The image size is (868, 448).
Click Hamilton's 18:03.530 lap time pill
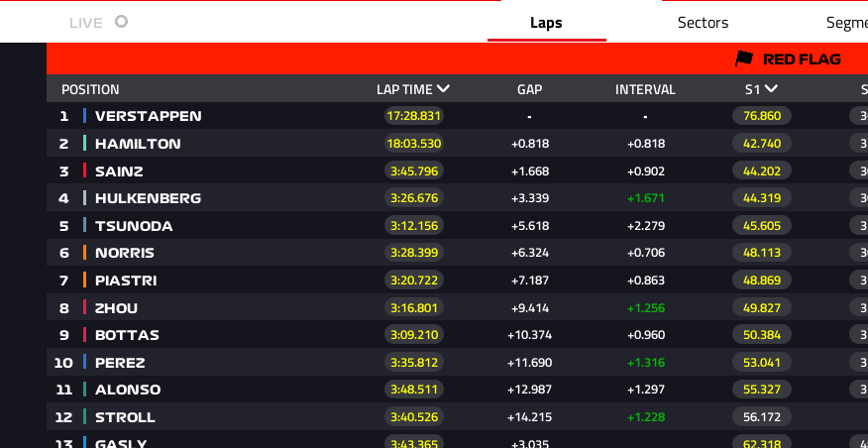pos(414,144)
